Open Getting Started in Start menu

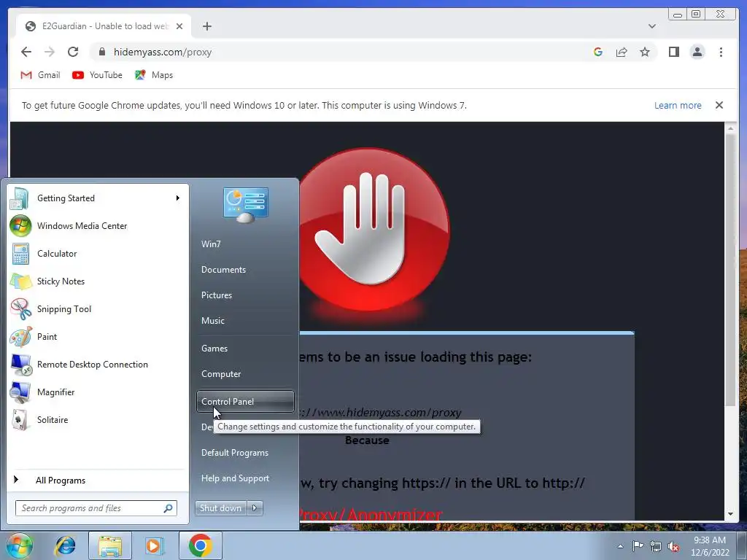coord(97,198)
